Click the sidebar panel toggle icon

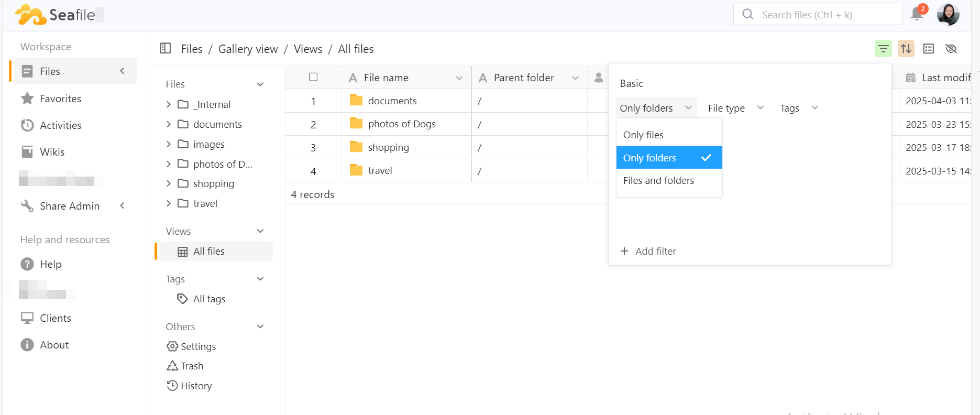click(x=166, y=49)
